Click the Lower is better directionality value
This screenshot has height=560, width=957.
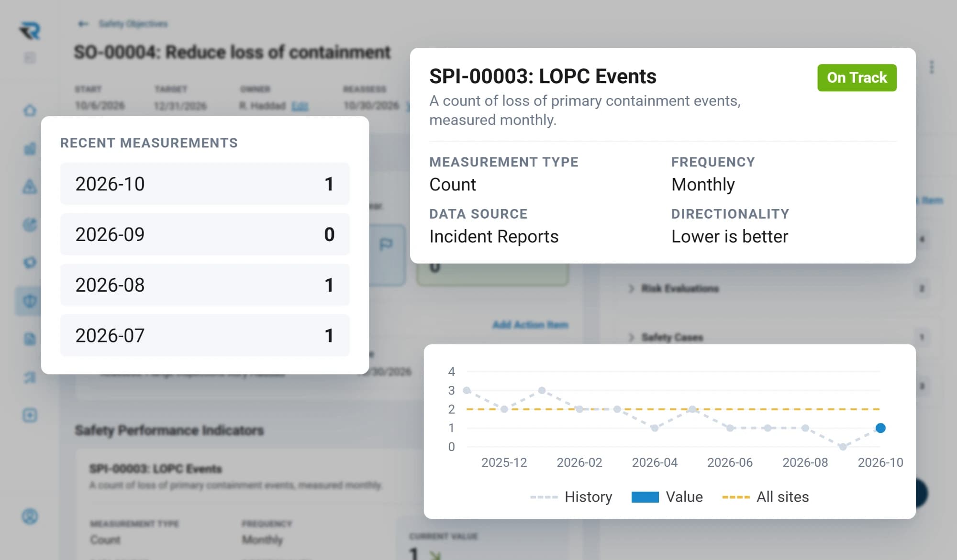(x=730, y=237)
